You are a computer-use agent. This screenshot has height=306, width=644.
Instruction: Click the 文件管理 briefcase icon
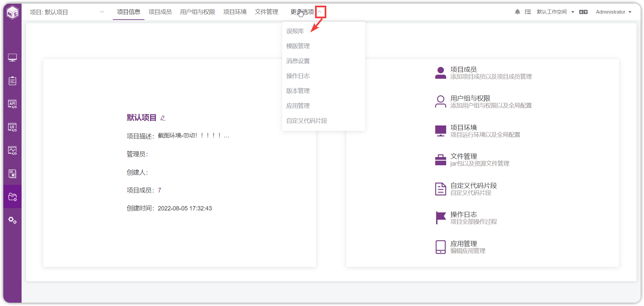click(x=441, y=160)
